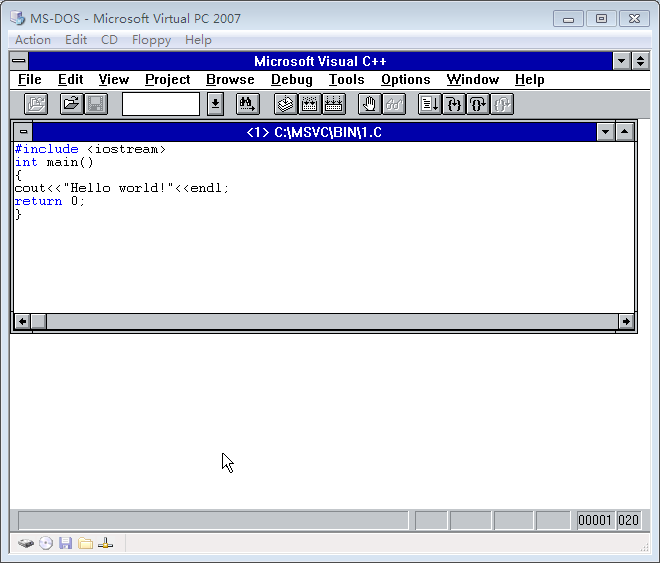660x563 pixels.
Task: Open the Virtual PC Edit menu
Action: (x=76, y=40)
